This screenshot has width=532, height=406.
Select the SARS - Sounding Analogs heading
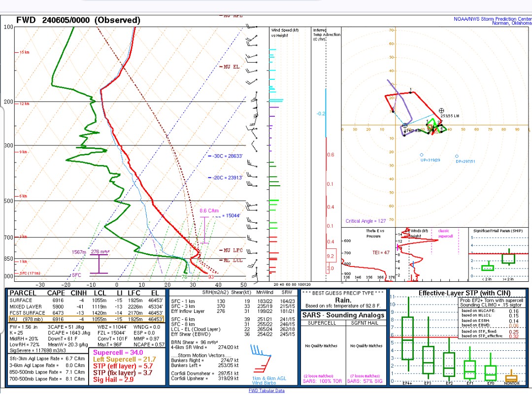(343, 315)
